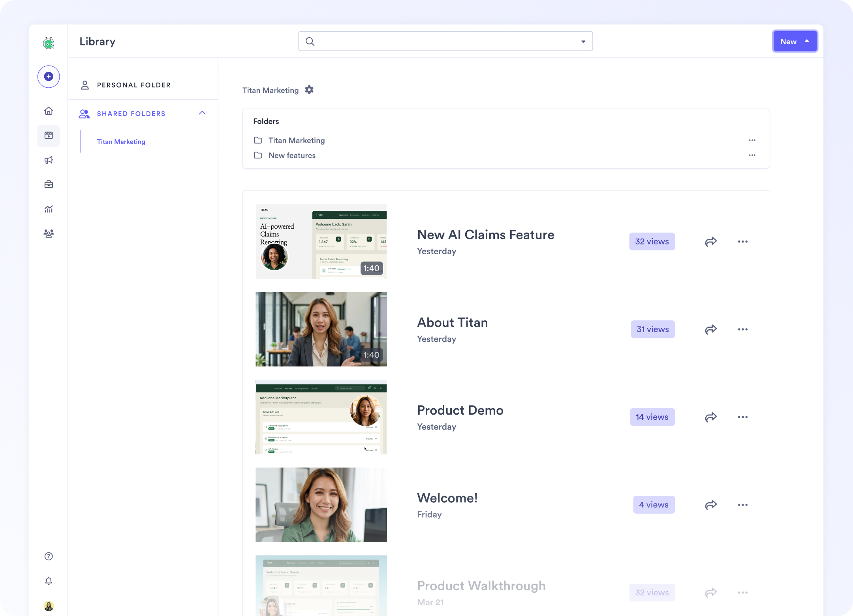Click the plus icon to create new content
This screenshot has height=616, width=853.
click(49, 77)
